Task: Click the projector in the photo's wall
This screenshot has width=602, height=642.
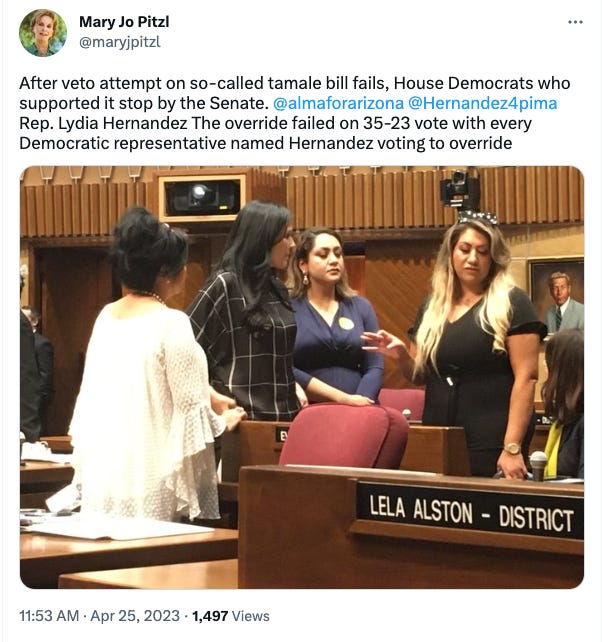Action: [x=202, y=198]
